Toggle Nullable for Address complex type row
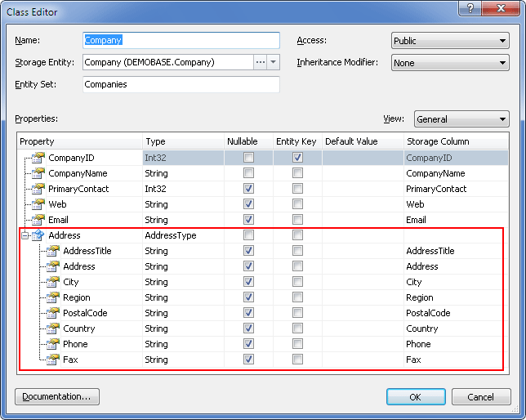The width and height of the screenshot is (526, 420). [x=248, y=235]
